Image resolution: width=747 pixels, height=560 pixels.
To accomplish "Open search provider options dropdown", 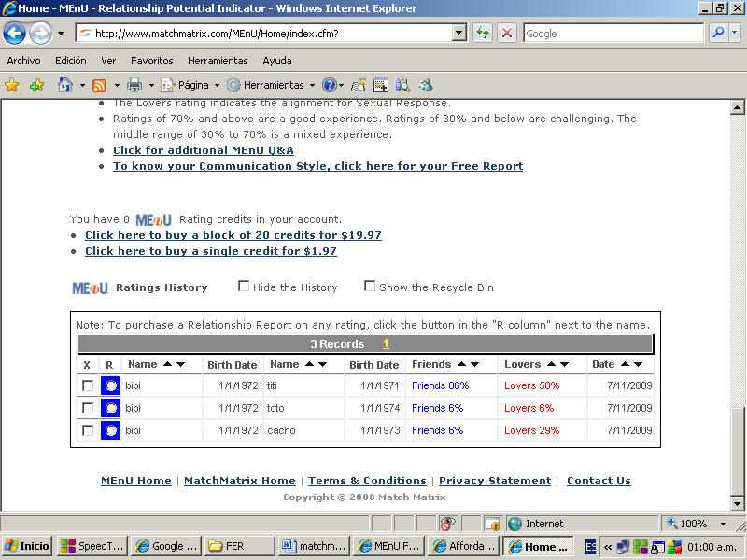I will click(735, 33).
